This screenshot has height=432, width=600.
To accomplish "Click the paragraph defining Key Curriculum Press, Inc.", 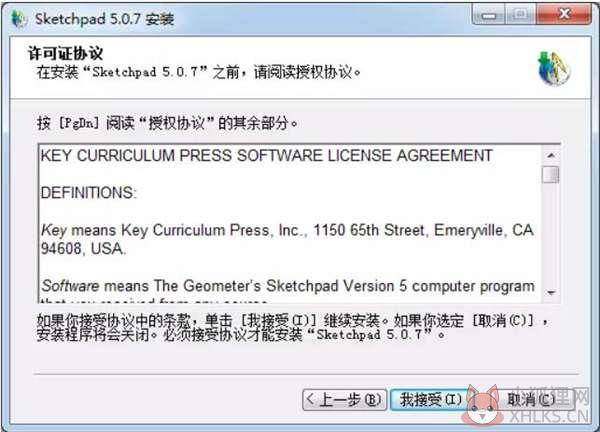I will click(x=287, y=239).
